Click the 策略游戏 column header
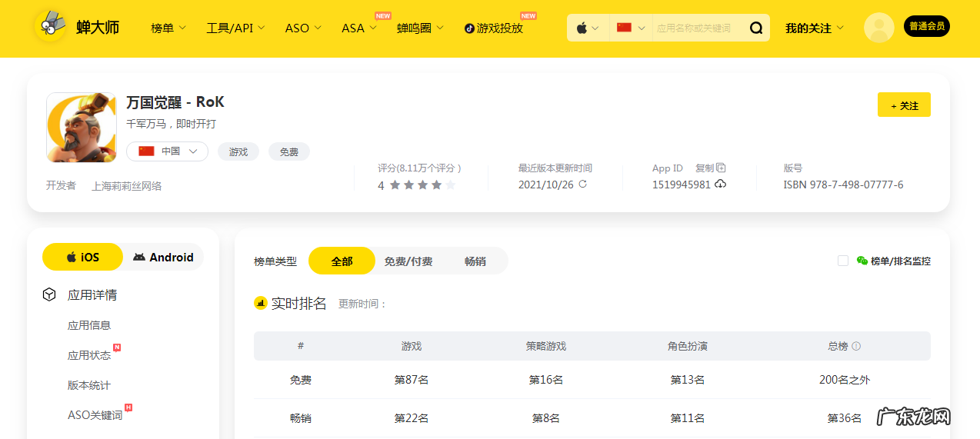The height and width of the screenshot is (439, 980). pyautogui.click(x=546, y=346)
